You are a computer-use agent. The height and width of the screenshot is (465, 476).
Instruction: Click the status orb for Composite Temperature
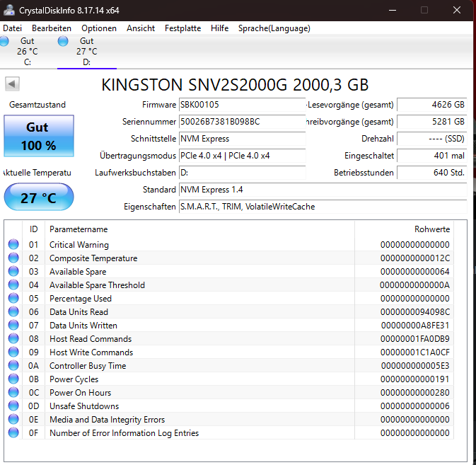(x=13, y=258)
